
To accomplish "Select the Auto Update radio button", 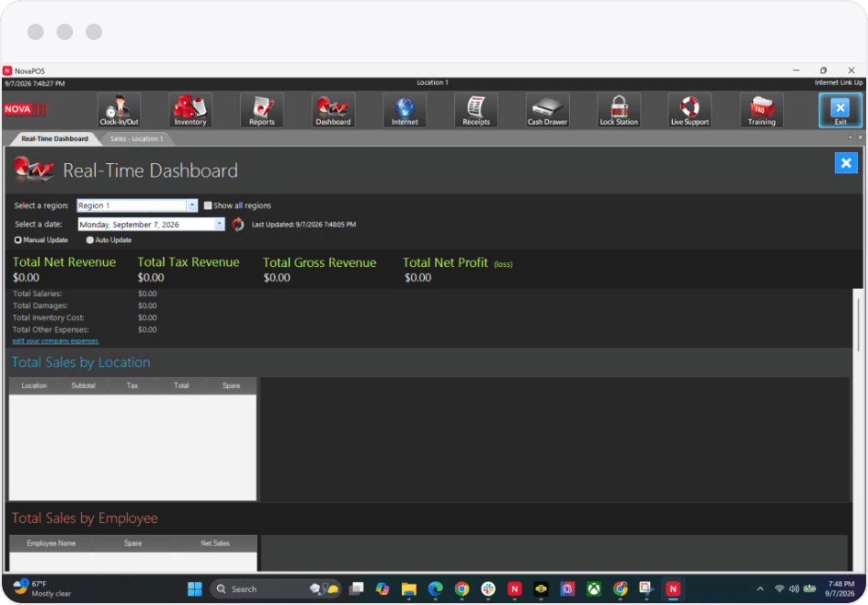I will click(x=89, y=240).
